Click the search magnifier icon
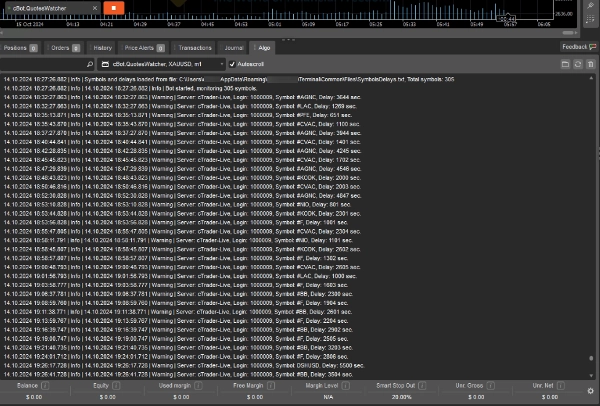Image resolution: width=600 pixels, height=406 pixels. [x=89, y=63]
